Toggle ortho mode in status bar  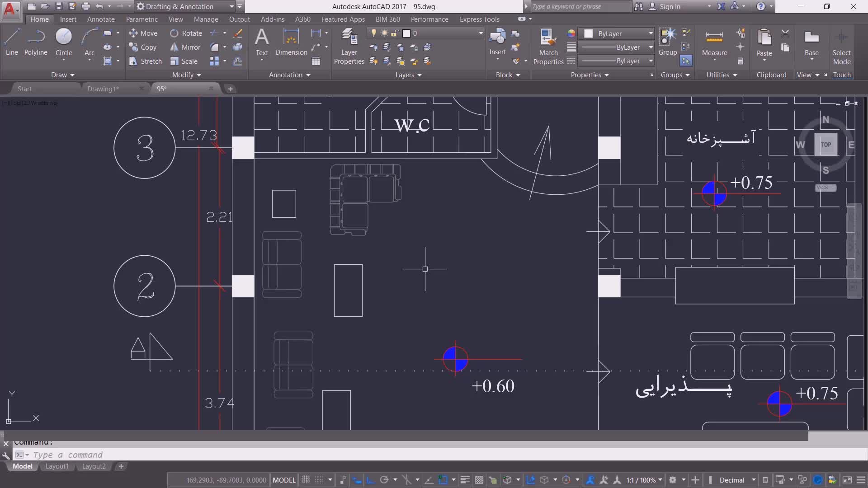tap(370, 480)
